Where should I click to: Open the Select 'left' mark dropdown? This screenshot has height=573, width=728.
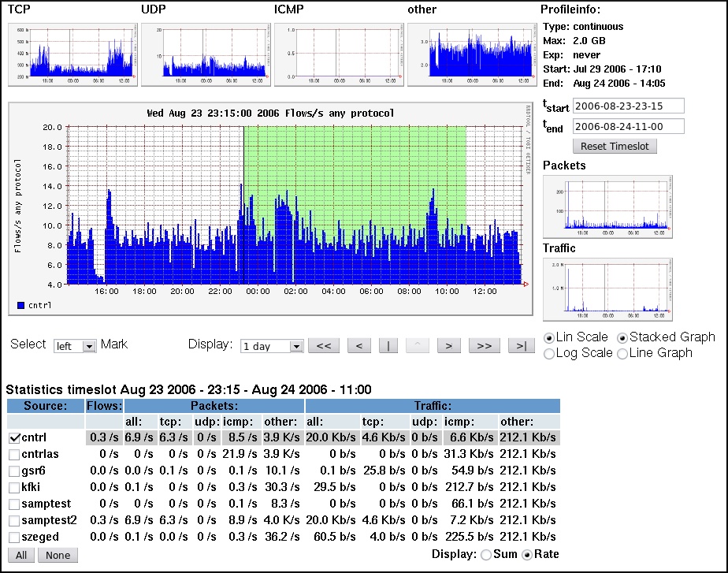click(74, 345)
